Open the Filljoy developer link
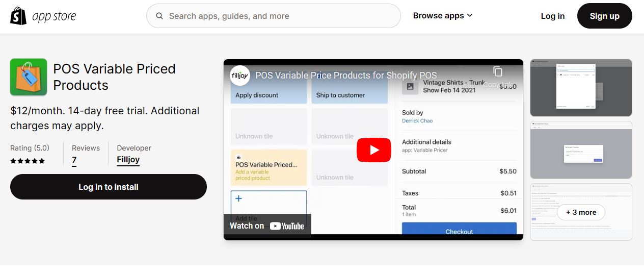This screenshot has height=274, width=644. (128, 160)
